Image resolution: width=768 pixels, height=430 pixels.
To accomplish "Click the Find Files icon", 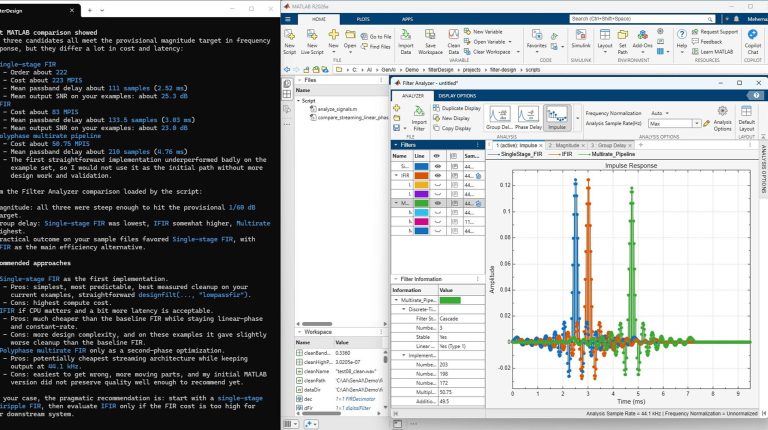I will [364, 47].
